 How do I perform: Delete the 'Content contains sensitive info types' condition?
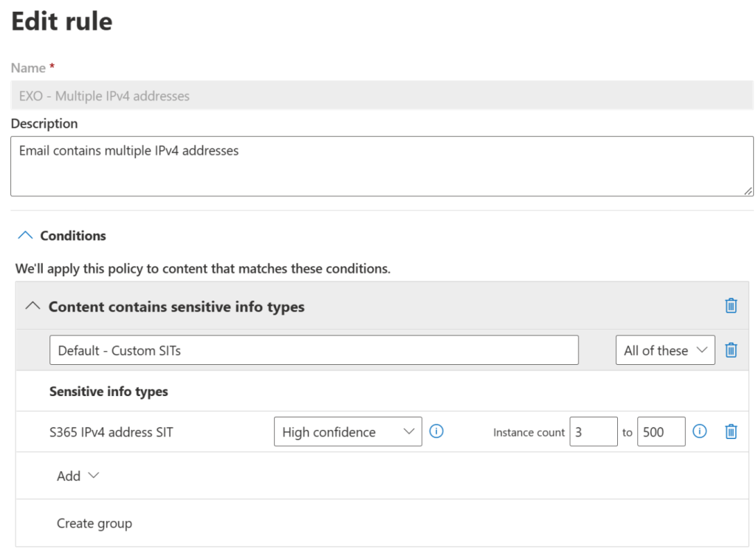(x=731, y=306)
